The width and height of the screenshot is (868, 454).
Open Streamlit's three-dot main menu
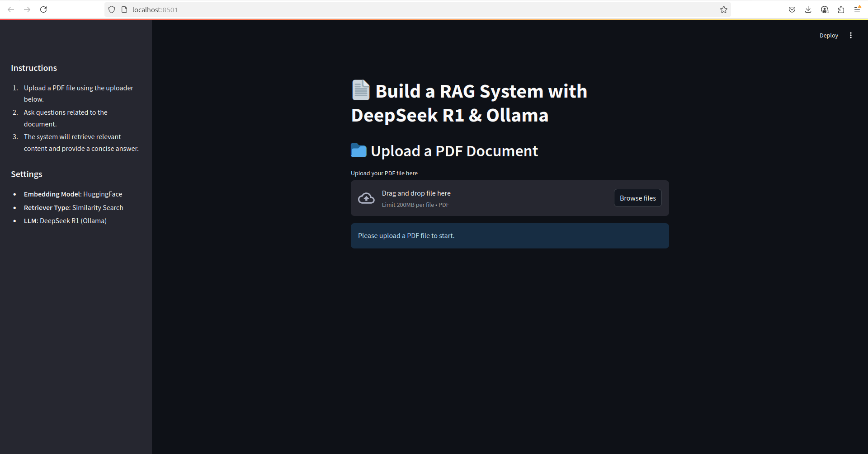851,35
